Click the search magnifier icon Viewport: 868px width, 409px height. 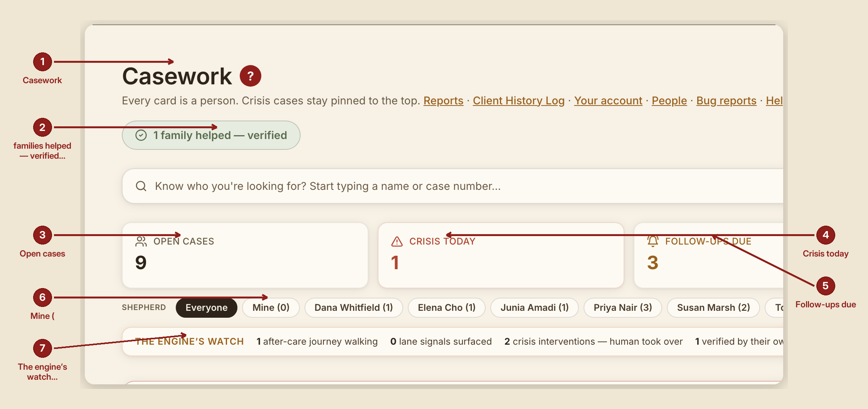point(141,186)
